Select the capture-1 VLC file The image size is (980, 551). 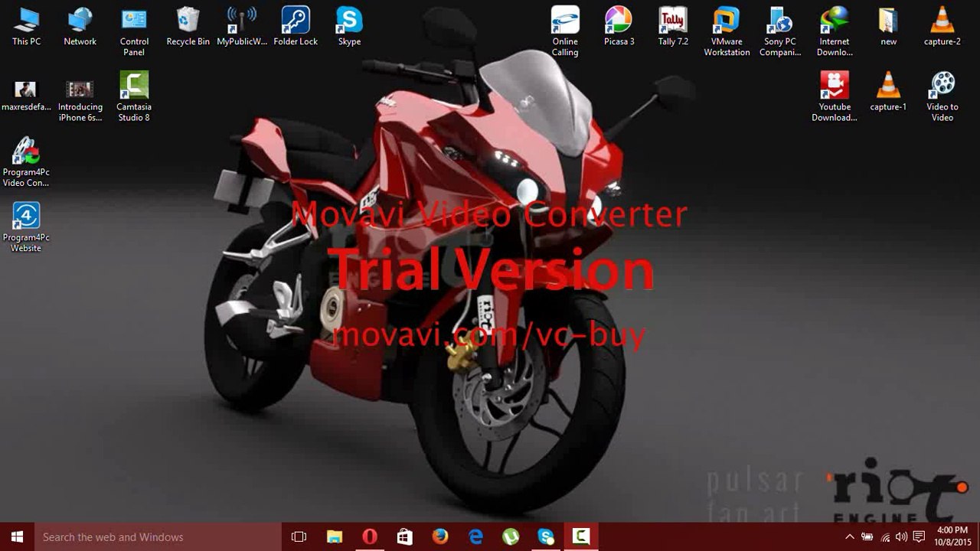click(x=888, y=92)
